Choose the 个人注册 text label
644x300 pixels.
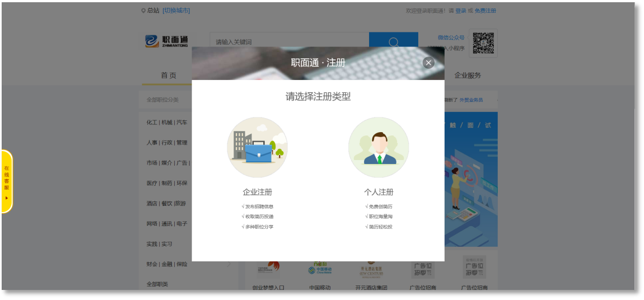[x=379, y=192]
